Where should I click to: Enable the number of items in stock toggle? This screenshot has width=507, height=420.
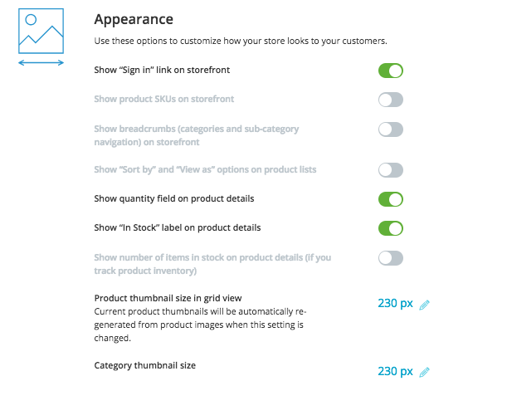(391, 258)
